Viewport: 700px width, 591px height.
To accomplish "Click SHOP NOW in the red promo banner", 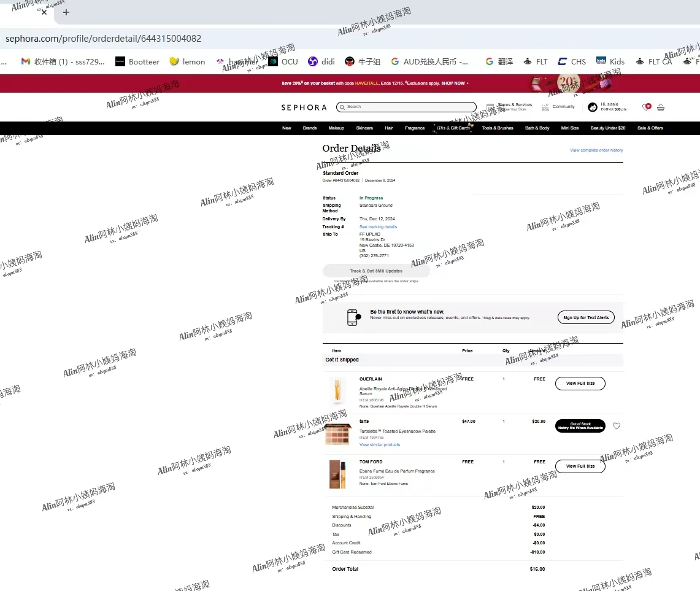I will coord(455,83).
